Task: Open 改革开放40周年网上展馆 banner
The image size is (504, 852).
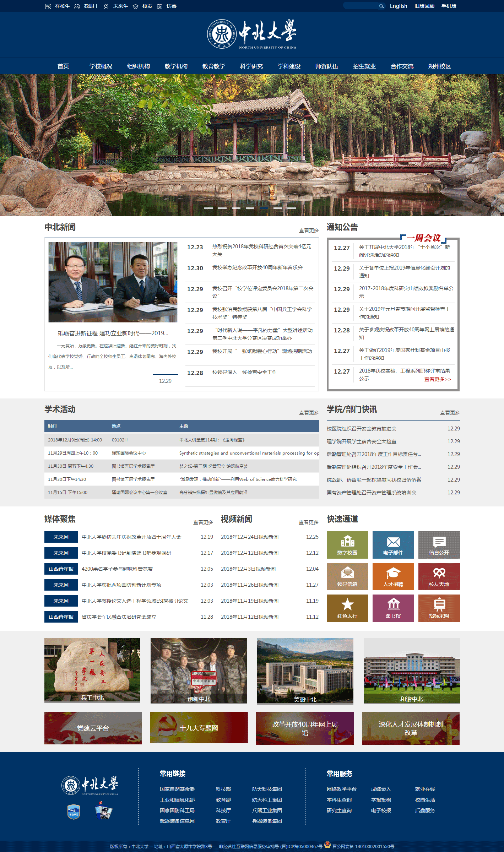Action: (x=305, y=728)
